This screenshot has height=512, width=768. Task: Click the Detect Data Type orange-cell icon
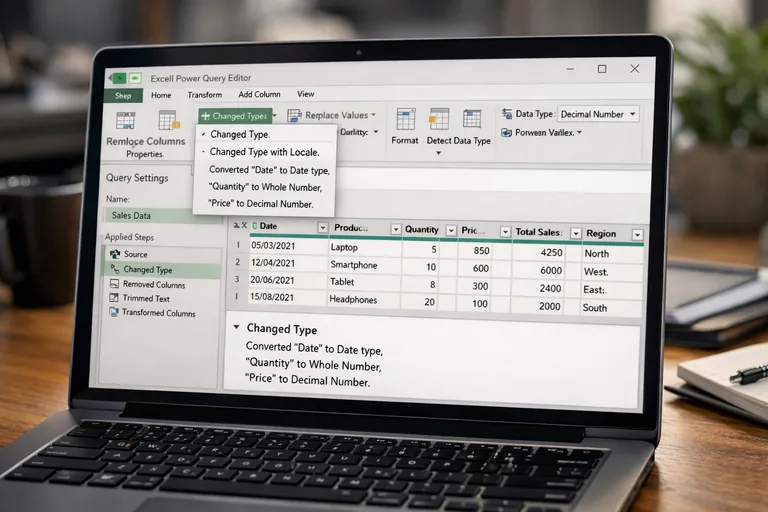438,119
